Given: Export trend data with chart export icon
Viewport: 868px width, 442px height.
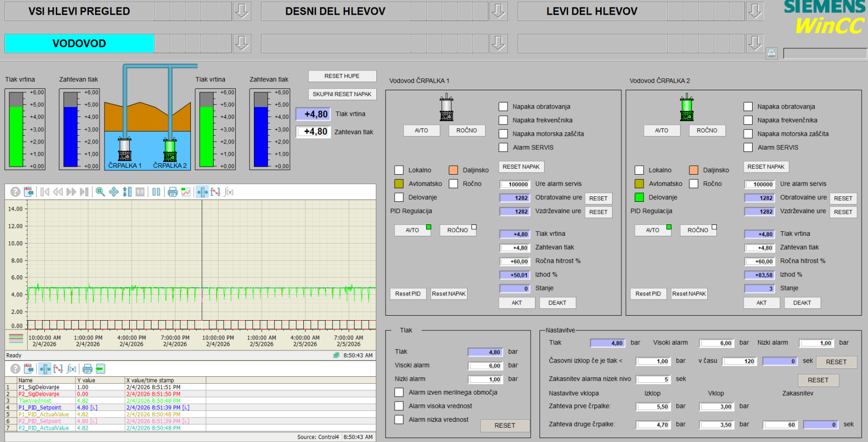Looking at the screenshot, I should 186,192.
